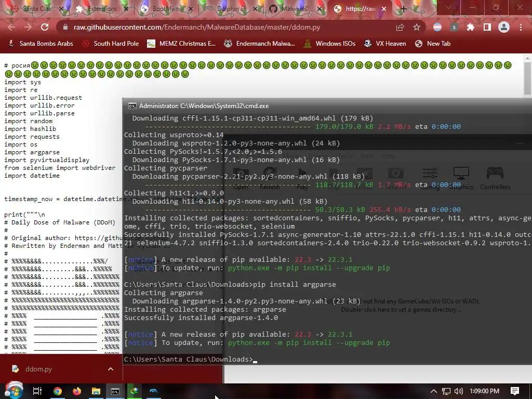Close the https://raw tab
The image size is (532, 399).
(384, 9)
